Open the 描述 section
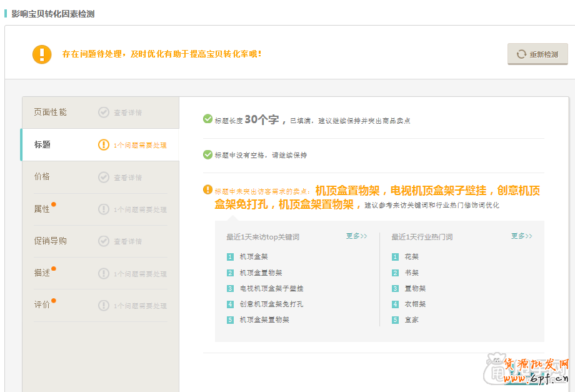 pos(42,273)
